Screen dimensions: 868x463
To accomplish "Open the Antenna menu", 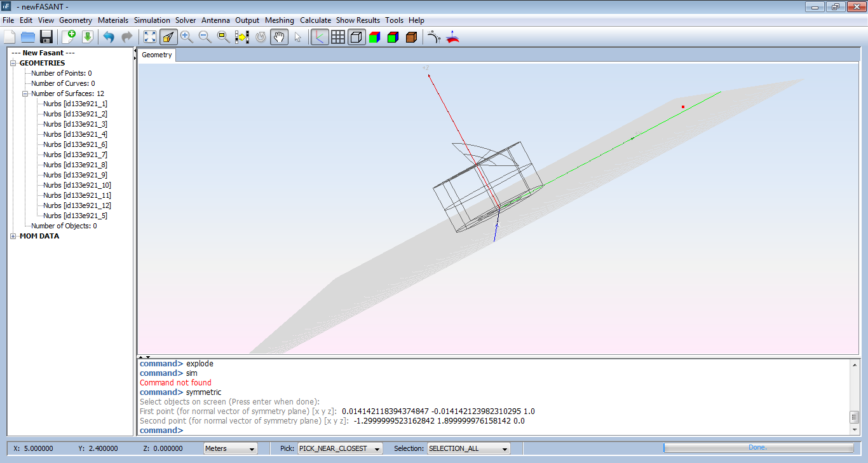I will click(x=215, y=20).
